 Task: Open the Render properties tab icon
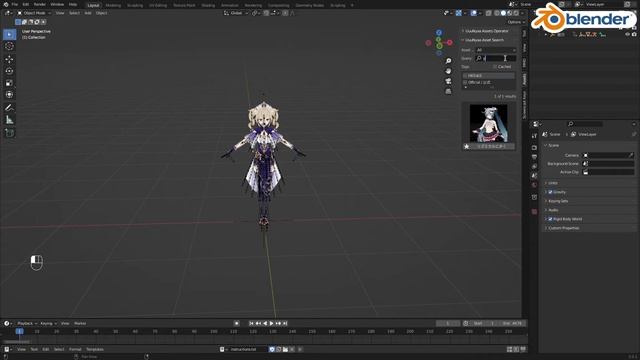tap(534, 147)
